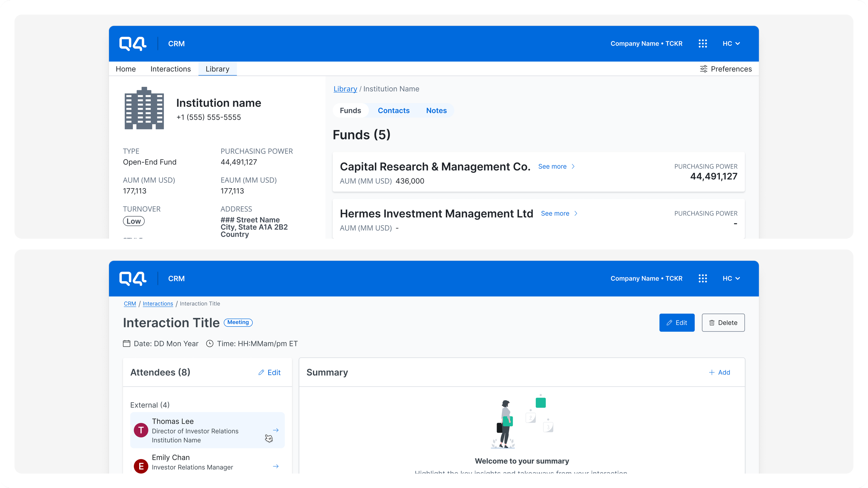Click the Edit button for the interaction
The image size is (868, 488).
(677, 322)
